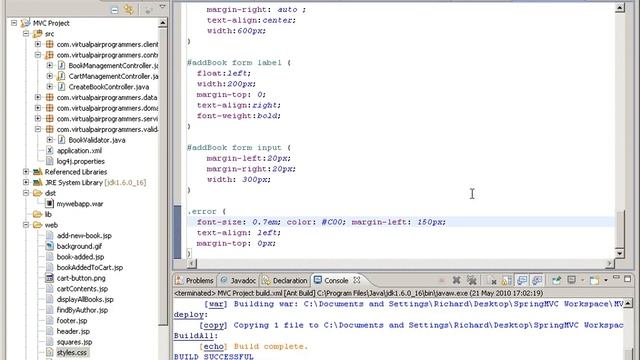This screenshot has height=360, width=640.
Task: Select bookAddedToCart.jsp in tree
Action: pyautogui.click(x=90, y=267)
